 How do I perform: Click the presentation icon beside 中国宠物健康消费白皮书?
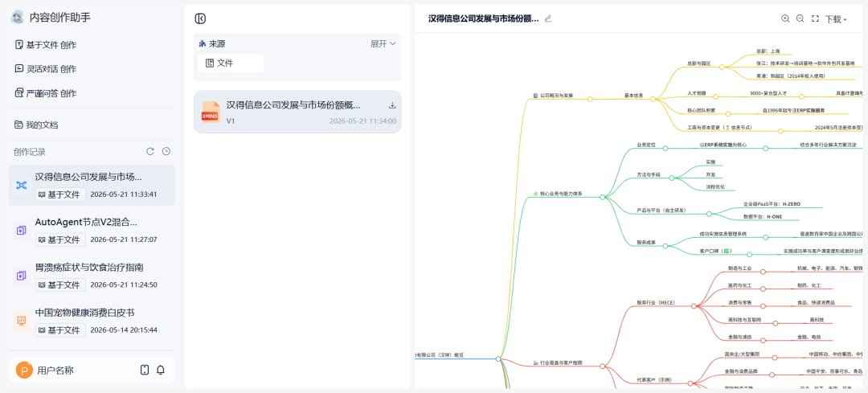[x=22, y=321]
